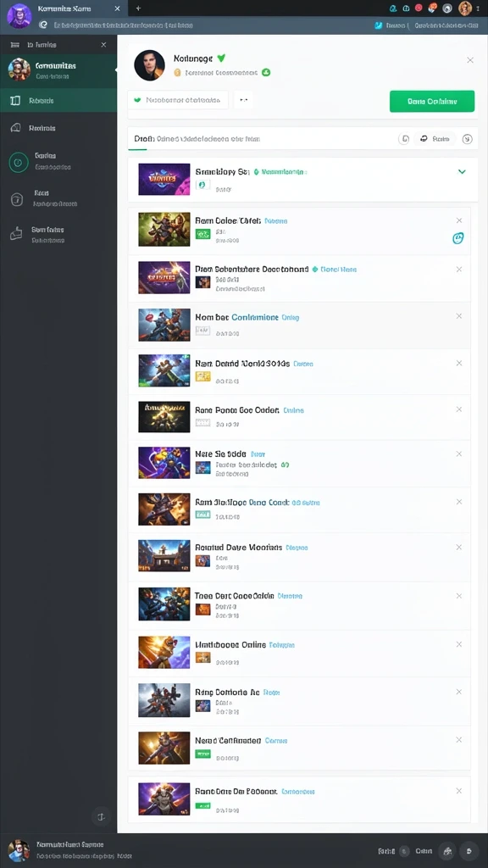This screenshot has height=868, width=488.
Task: Dismiss the 'Dram Sobentshere' game row
Action: [458, 269]
